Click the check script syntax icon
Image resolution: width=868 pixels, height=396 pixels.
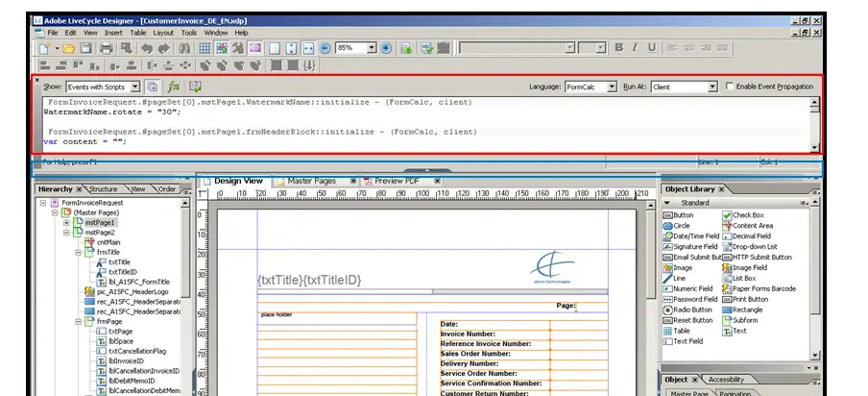pos(195,87)
